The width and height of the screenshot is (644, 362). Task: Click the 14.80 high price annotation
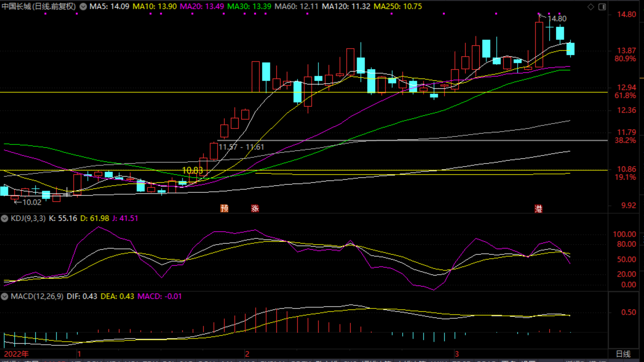[x=557, y=19]
